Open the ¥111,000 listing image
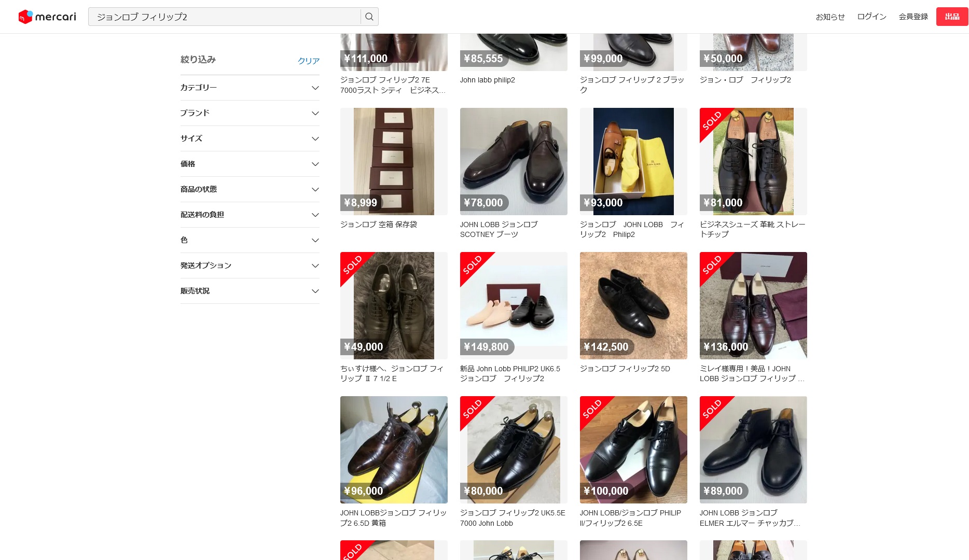 click(394, 52)
